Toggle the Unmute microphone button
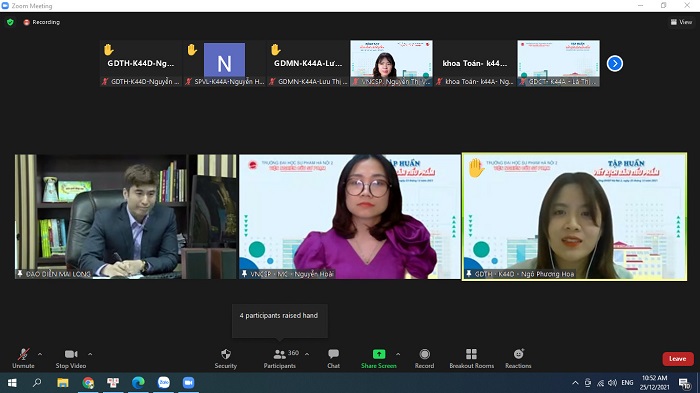This screenshot has height=393, width=700. tap(23, 359)
